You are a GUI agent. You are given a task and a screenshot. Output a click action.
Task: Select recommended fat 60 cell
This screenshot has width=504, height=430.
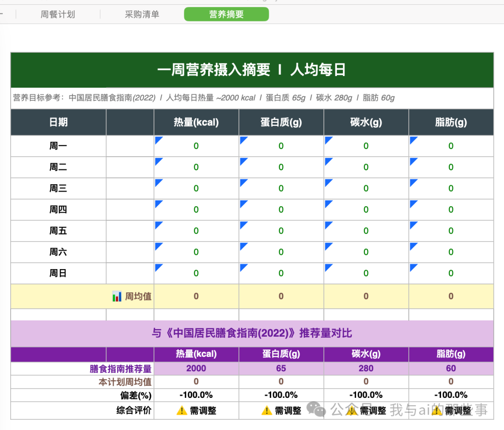pyautogui.click(x=451, y=368)
